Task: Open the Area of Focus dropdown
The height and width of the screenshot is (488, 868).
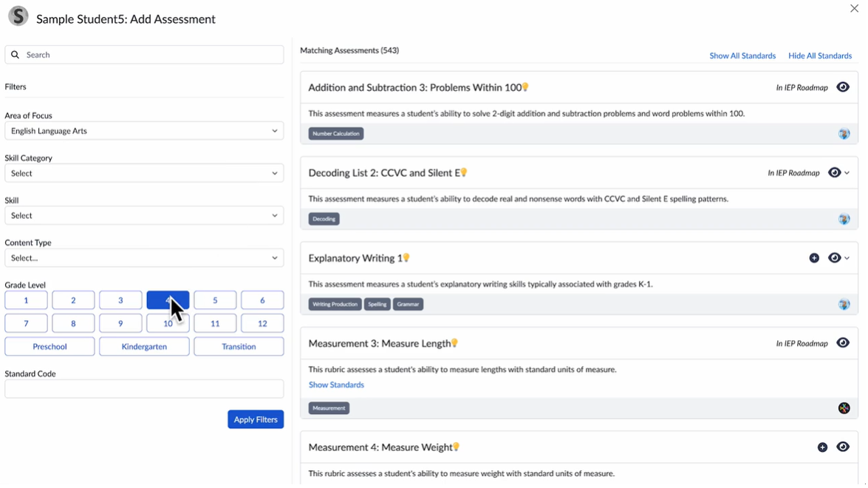Action: [x=144, y=131]
